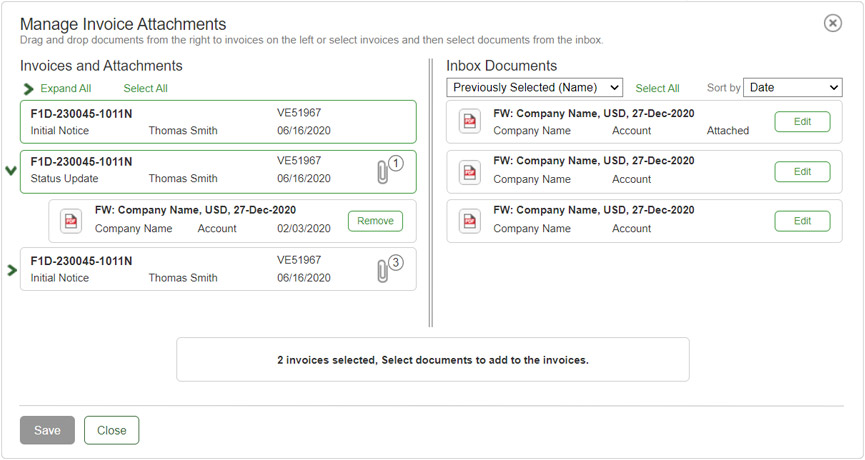The height and width of the screenshot is (460, 865).
Task: Deselect the Status Update invoice row
Action: pos(200,171)
